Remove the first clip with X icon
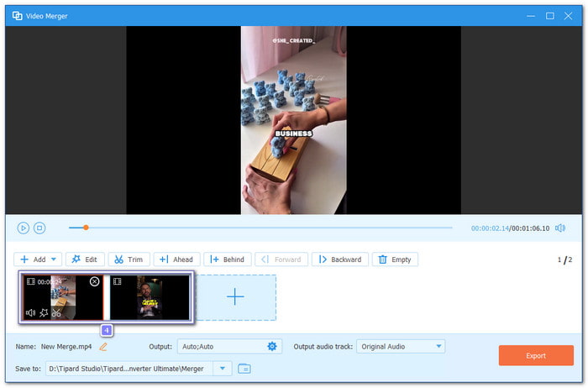This screenshot has width=588, height=388. coord(94,281)
